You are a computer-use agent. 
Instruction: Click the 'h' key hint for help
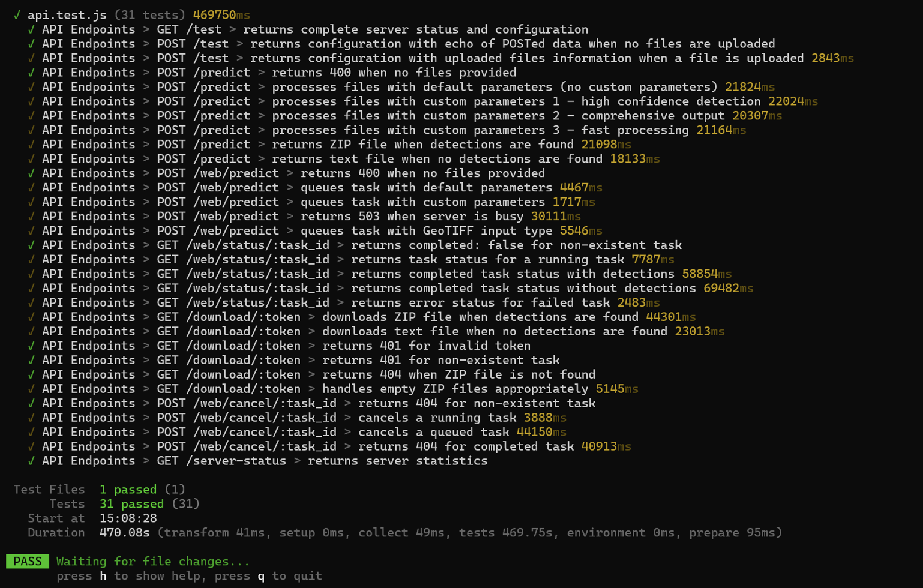point(103,576)
